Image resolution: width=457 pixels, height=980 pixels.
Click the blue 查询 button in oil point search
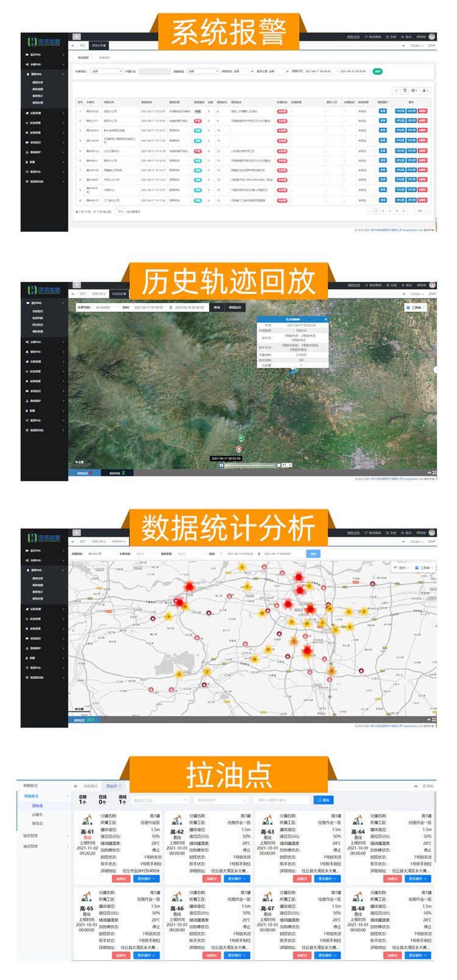click(x=324, y=800)
